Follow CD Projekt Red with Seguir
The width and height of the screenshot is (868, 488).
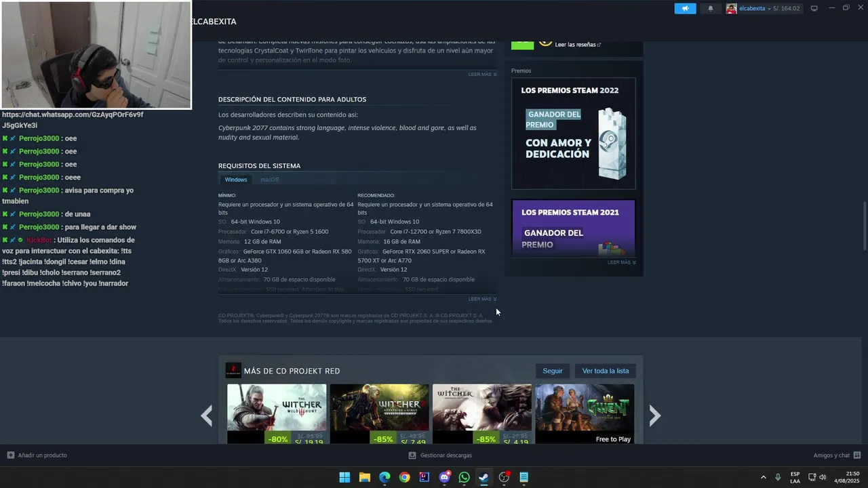coord(553,371)
